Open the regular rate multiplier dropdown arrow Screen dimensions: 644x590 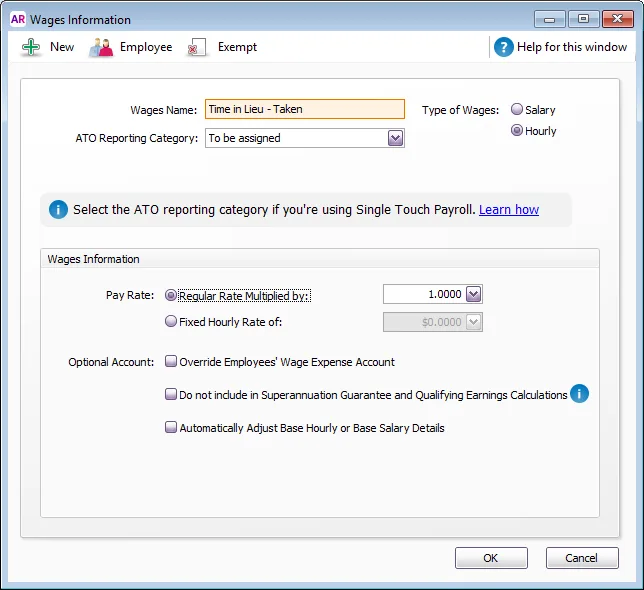(x=473, y=294)
